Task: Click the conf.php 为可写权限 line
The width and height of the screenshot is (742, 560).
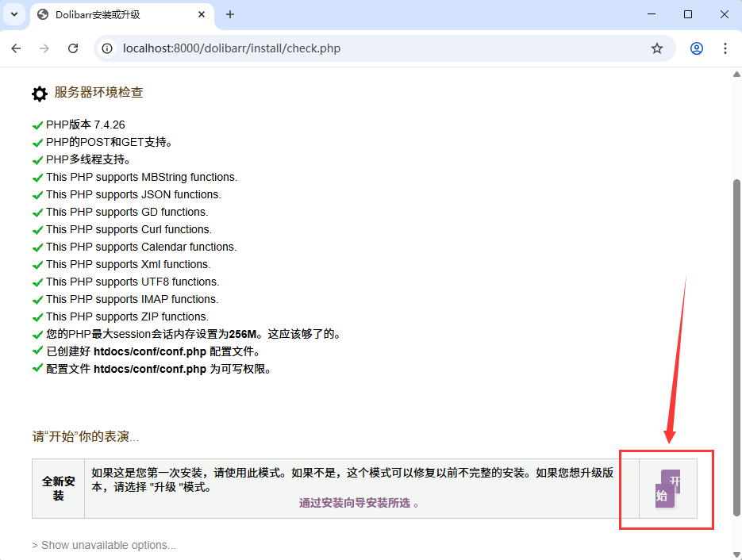Action: tap(159, 370)
